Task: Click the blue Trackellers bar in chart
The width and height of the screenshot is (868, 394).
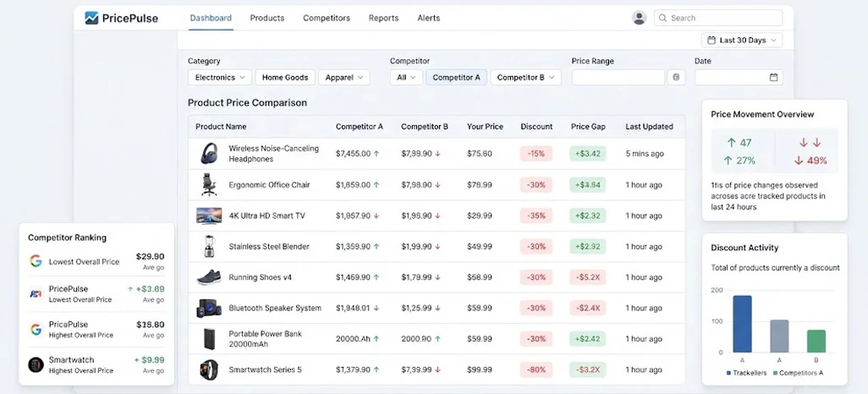Action: (x=742, y=324)
